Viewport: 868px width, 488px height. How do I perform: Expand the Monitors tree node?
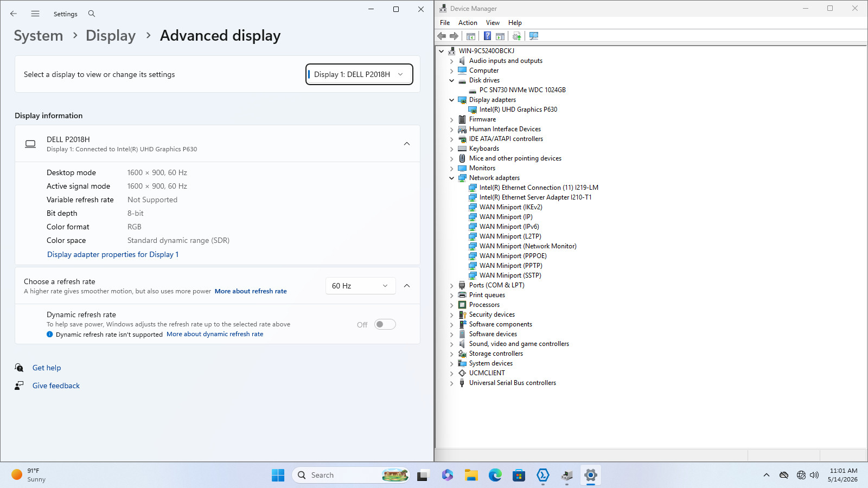[451, 168]
